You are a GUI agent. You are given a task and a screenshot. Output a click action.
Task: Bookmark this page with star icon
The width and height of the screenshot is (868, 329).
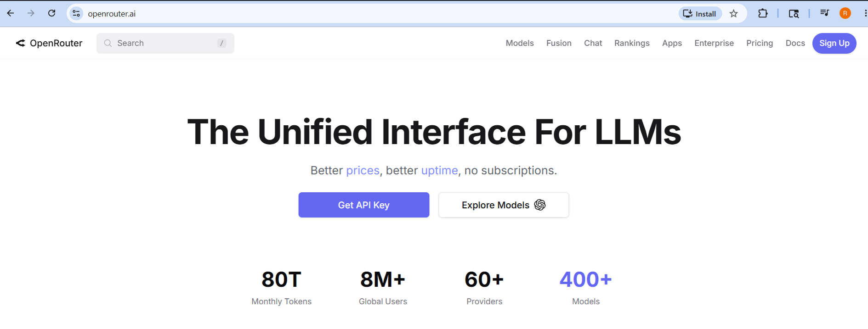(x=734, y=14)
